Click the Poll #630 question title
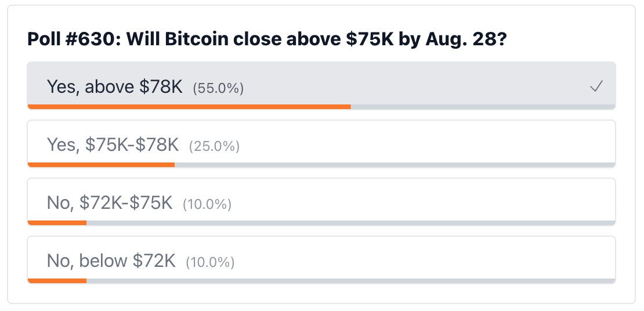The height and width of the screenshot is (311, 644). pyautogui.click(x=266, y=39)
